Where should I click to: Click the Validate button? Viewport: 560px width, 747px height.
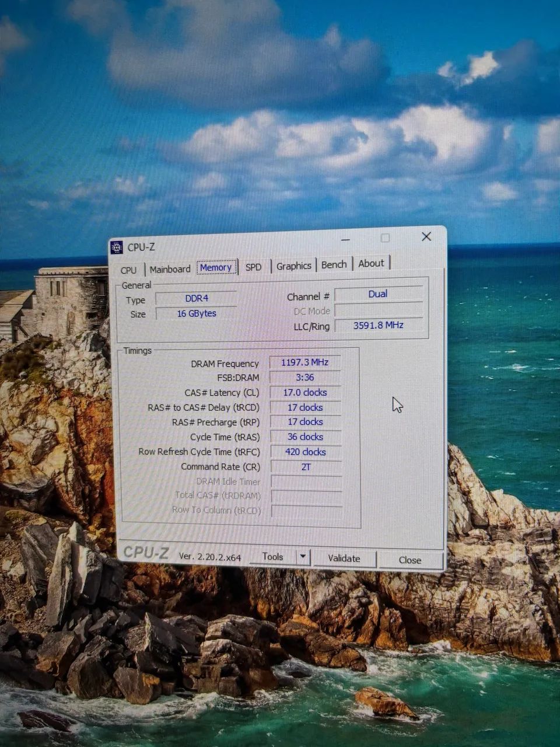pyautogui.click(x=344, y=558)
